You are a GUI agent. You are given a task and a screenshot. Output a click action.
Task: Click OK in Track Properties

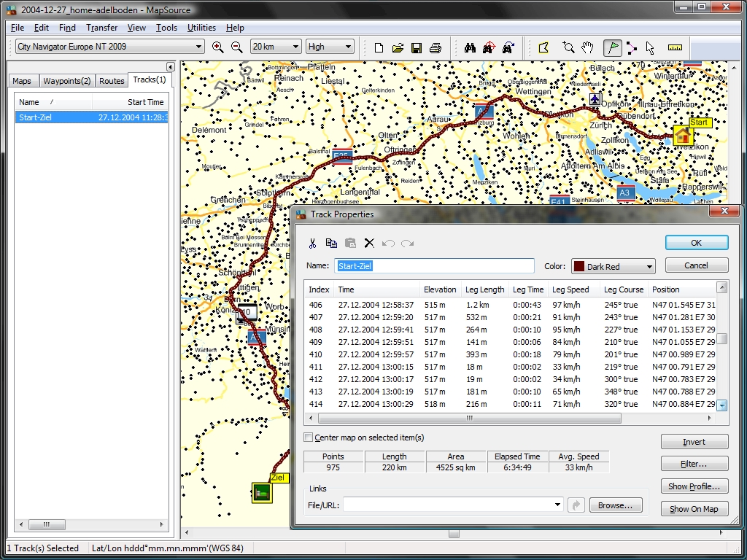(x=697, y=242)
